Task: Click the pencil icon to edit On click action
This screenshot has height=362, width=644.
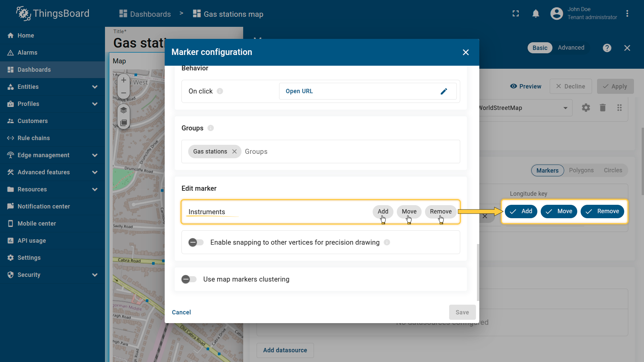Action: (444, 91)
